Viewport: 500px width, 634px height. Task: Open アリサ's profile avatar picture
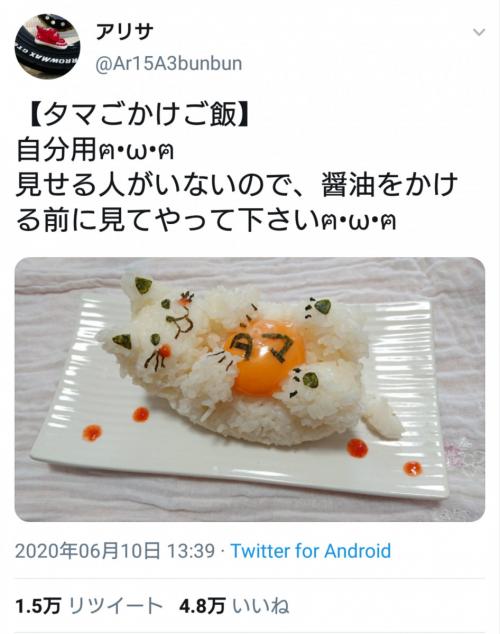click(47, 46)
